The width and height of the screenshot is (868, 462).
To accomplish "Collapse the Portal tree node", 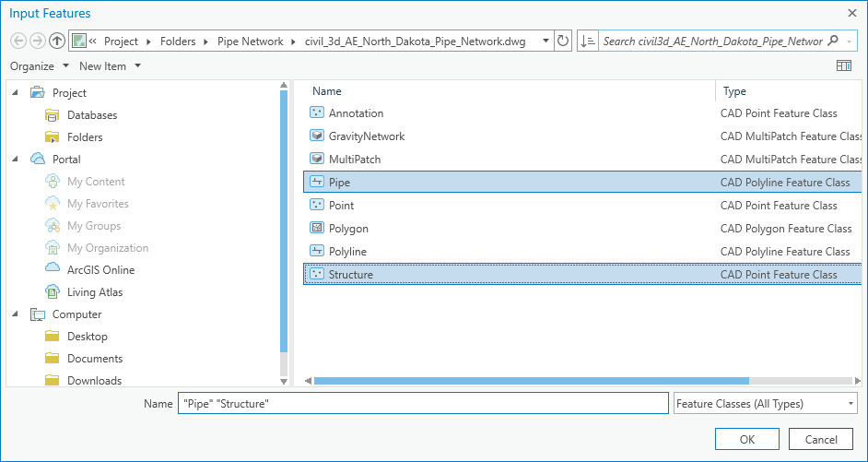I will [x=16, y=160].
